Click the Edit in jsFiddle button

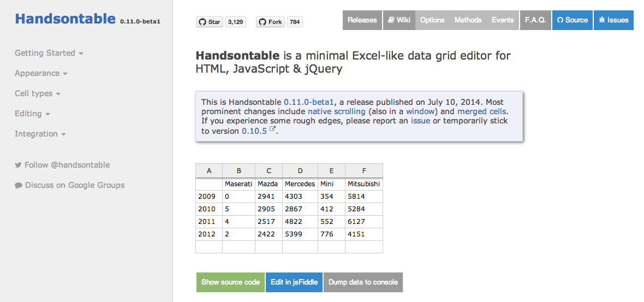294,282
